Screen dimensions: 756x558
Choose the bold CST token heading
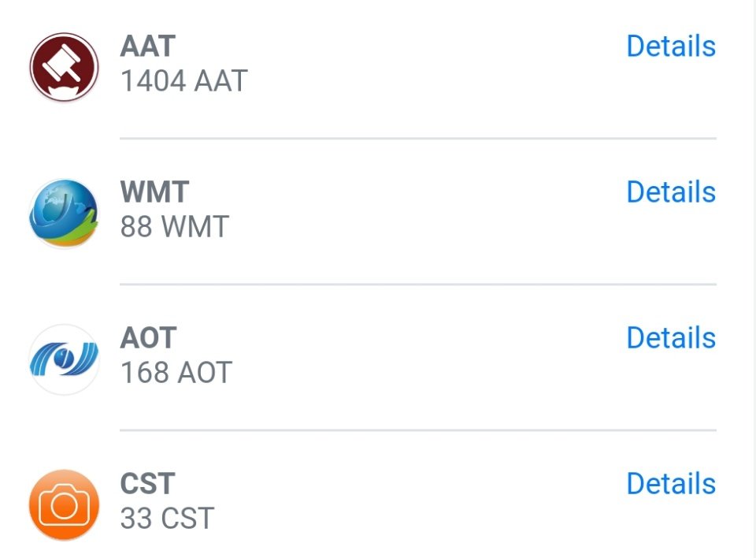pos(147,484)
